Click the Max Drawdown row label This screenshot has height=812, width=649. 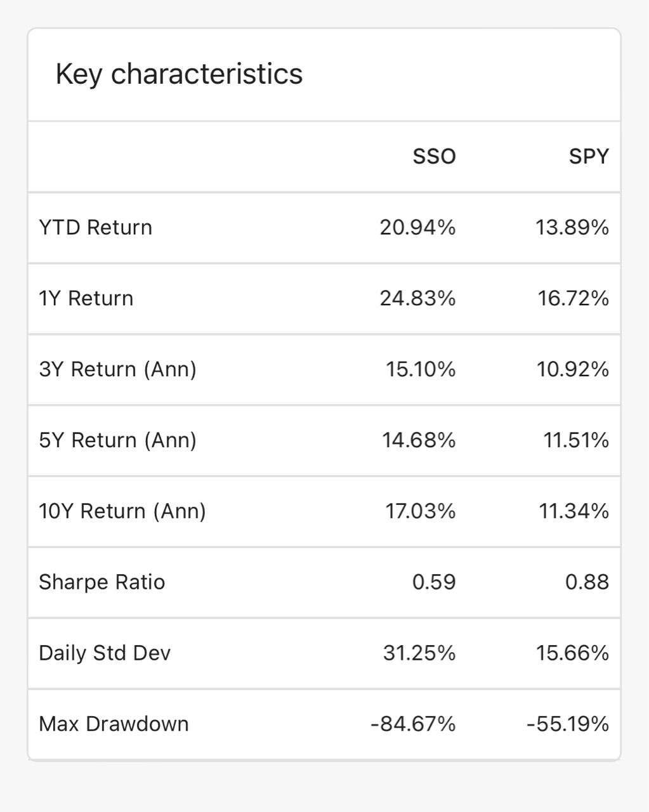114,724
